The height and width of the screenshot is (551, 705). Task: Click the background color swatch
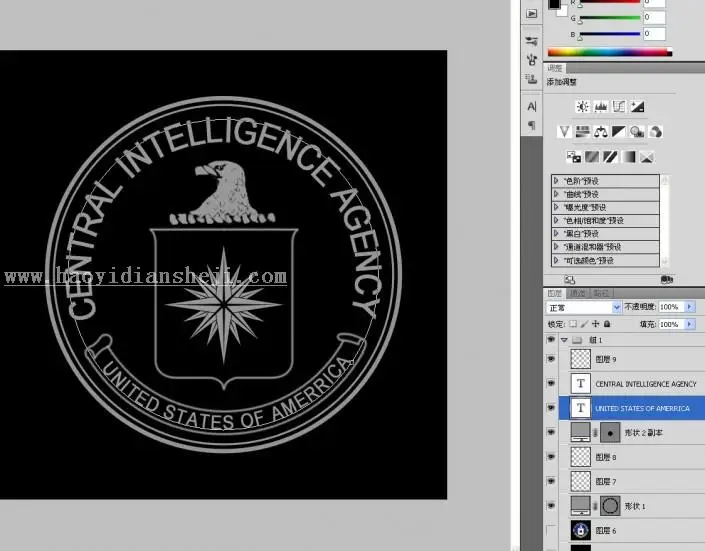(563, 12)
